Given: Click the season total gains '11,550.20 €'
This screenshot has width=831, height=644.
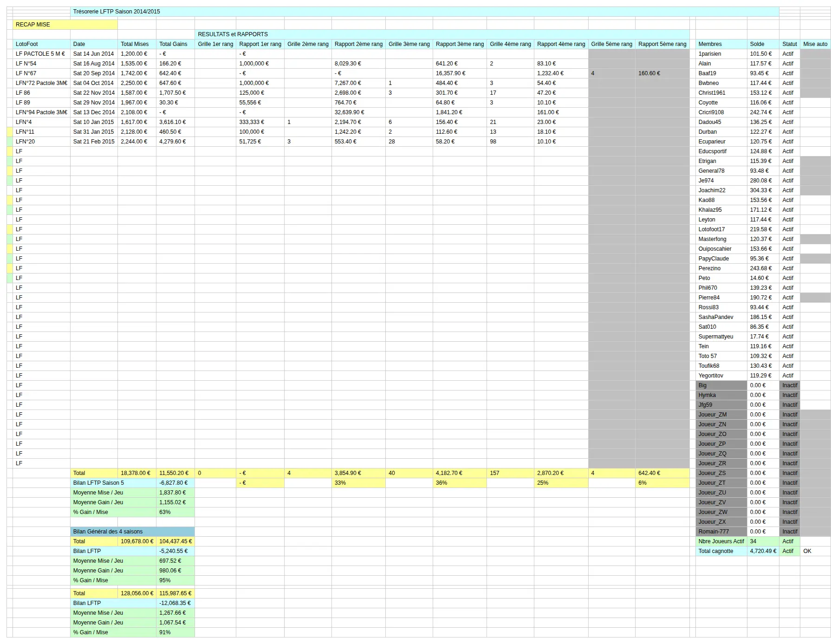Looking at the screenshot, I should 175,473.
